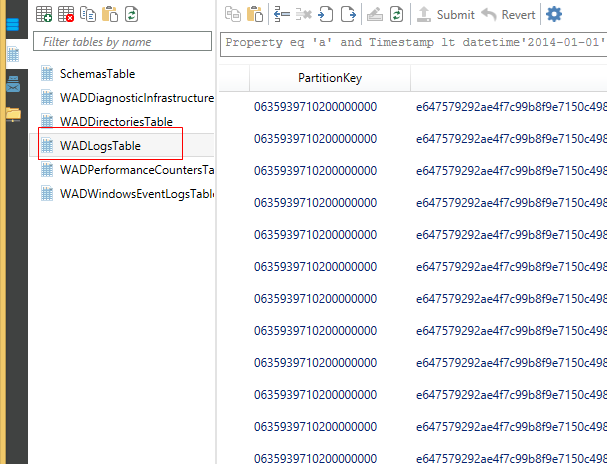Open the Queues section in sidebar
The width and height of the screenshot is (607, 464).
(x=13, y=84)
